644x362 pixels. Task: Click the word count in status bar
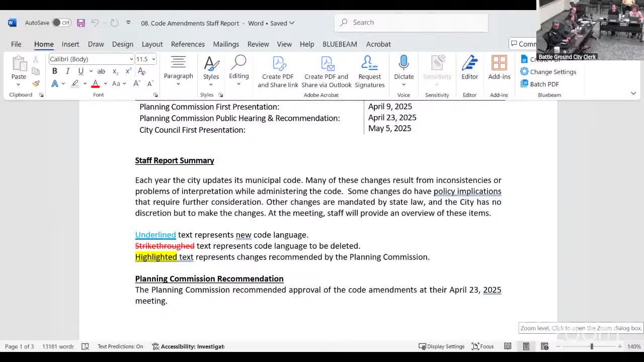[58, 346]
